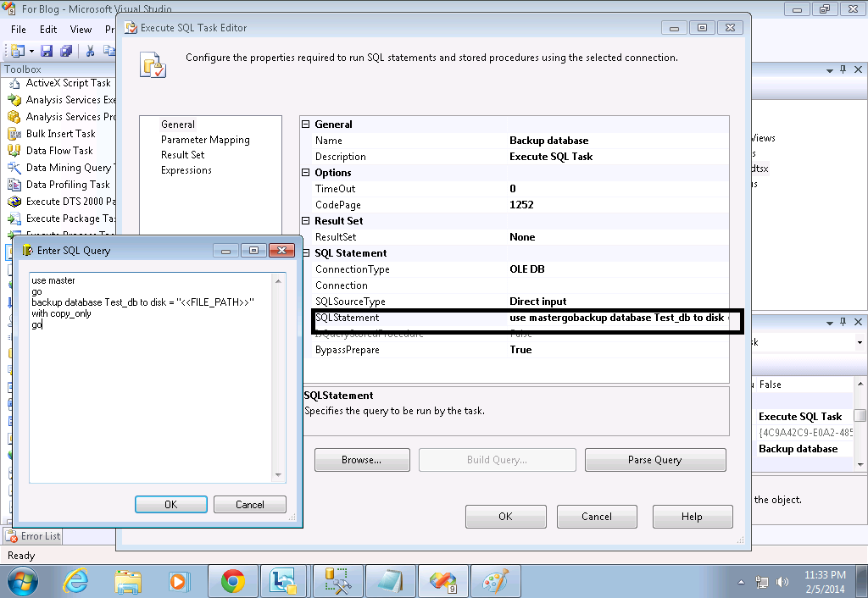The width and height of the screenshot is (868, 598).
Task: Select the SQLStatement property row
Action: point(520,318)
